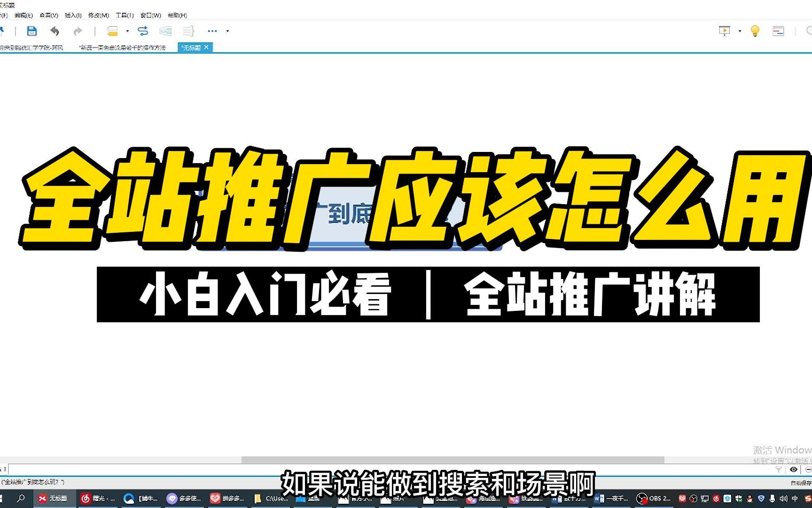Open the red-heart 拼多多 taskbar app

click(x=227, y=499)
